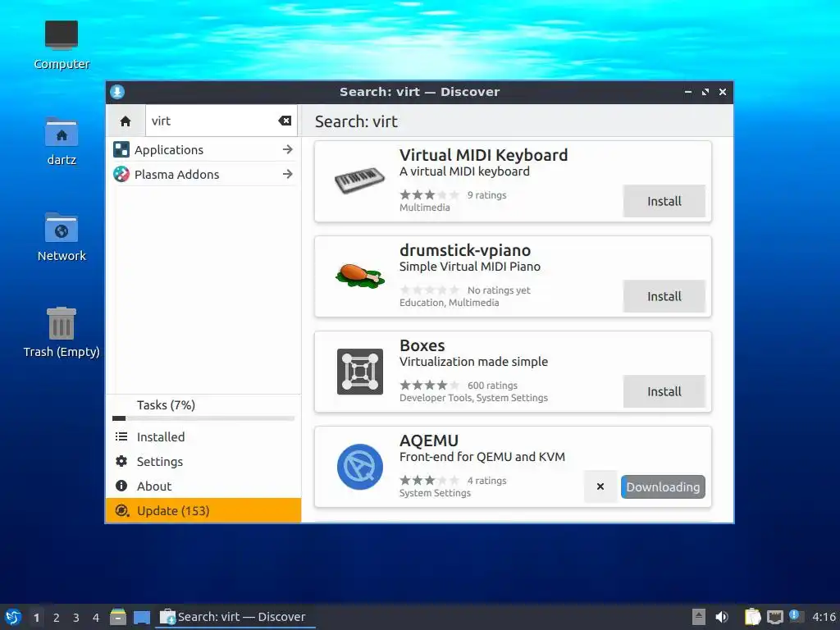Switch to virtual desktop 2
Screen dimensions: 840x630
click(x=57, y=618)
